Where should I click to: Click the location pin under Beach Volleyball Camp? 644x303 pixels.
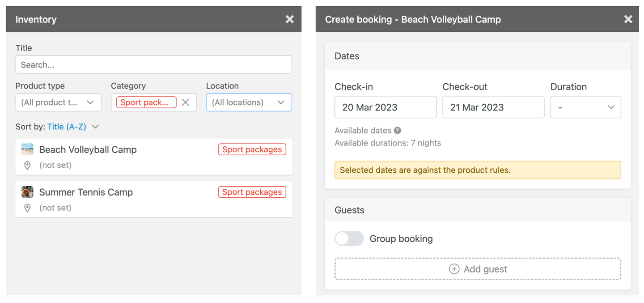27,165
